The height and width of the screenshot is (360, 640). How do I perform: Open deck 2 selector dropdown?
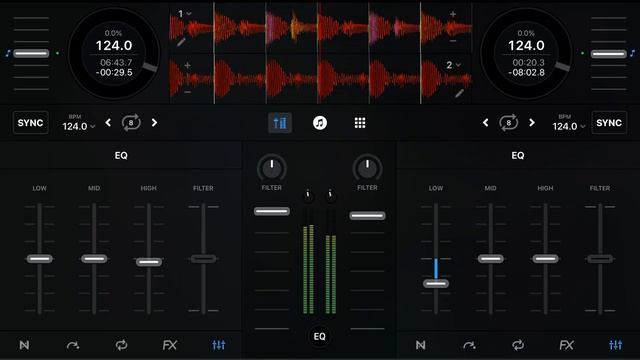(453, 65)
